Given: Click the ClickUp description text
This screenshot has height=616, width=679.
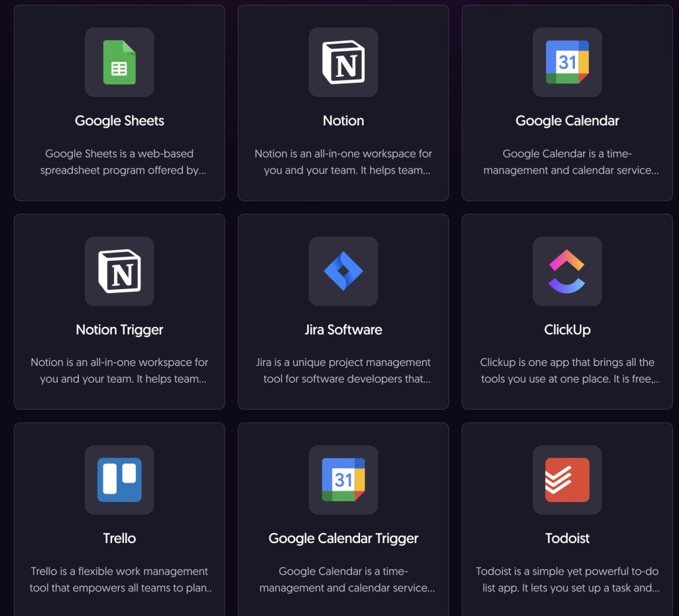Looking at the screenshot, I should [567, 371].
